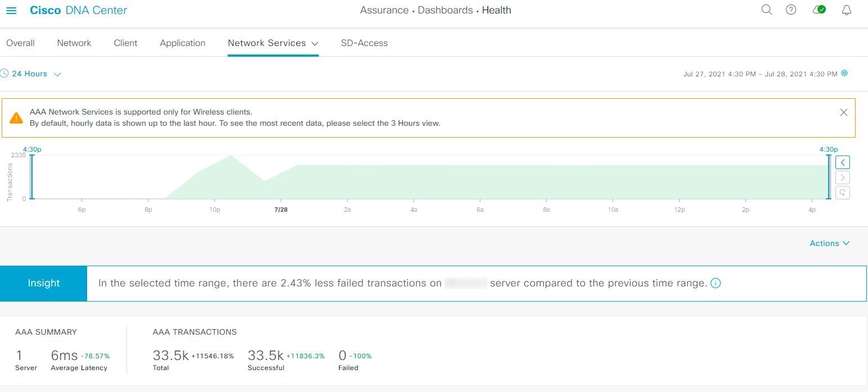Click the Insight info circle icon
The image size is (868, 392).
point(716,283)
